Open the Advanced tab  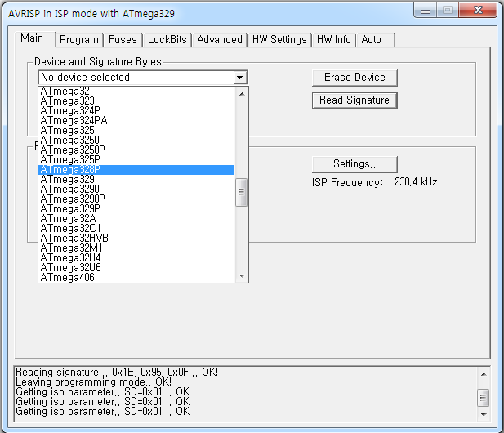tap(220, 40)
